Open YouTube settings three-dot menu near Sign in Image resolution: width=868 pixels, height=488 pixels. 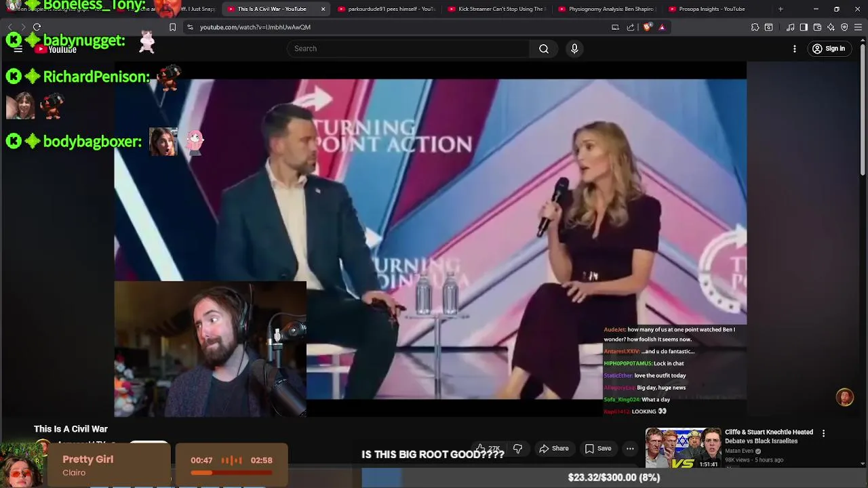(x=795, y=49)
